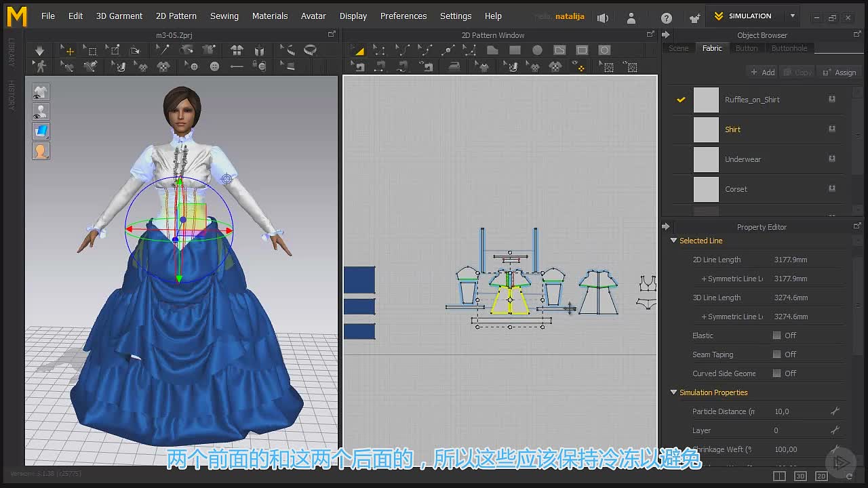
Task: Select the Rectangle pattern tool
Action: click(515, 50)
